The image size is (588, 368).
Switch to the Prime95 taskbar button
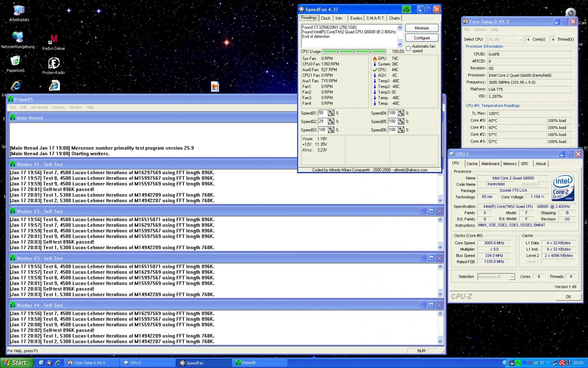(x=260, y=363)
